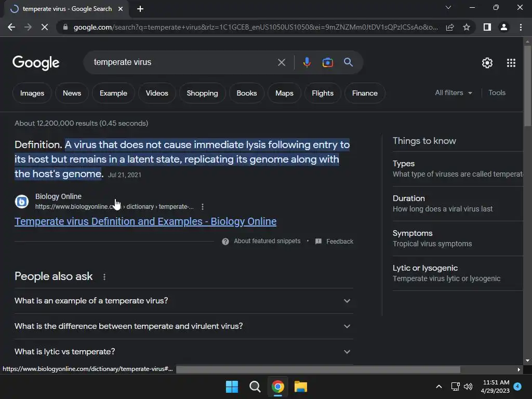Viewport: 532px width, 399px height.
Task: Filter results by Images
Action: [x=32, y=93]
